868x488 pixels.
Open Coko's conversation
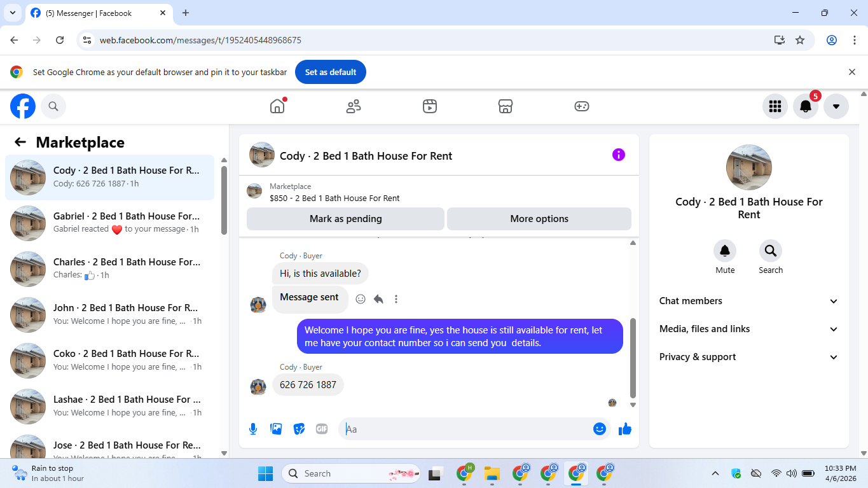coord(109,360)
